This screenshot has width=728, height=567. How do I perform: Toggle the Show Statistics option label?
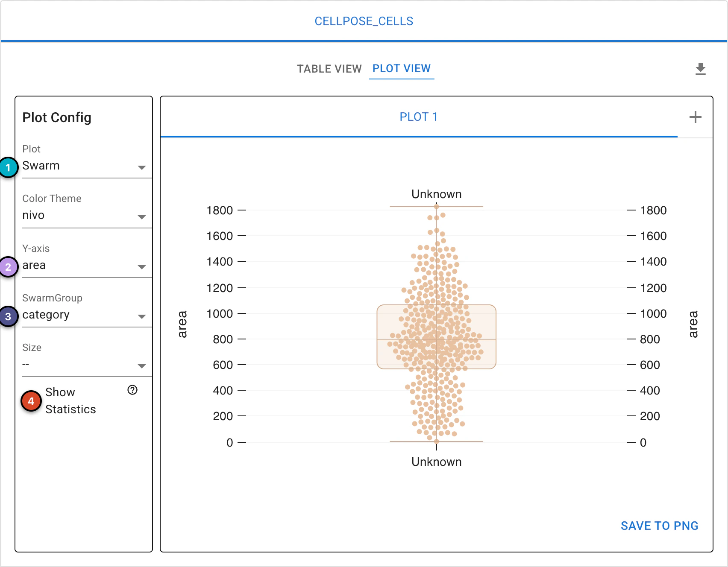[70, 400]
